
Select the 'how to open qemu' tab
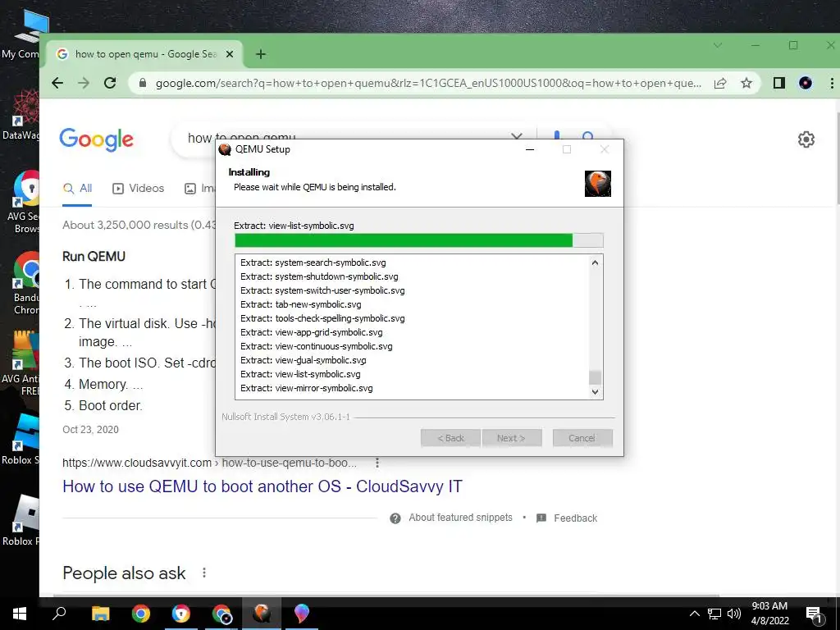[x=144, y=54]
